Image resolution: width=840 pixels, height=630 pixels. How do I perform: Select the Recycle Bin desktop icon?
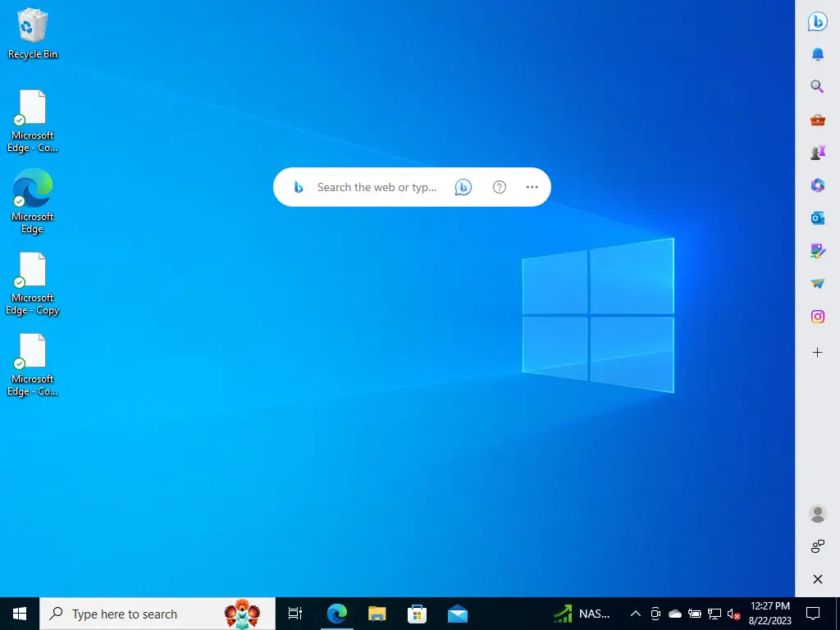coord(33,34)
